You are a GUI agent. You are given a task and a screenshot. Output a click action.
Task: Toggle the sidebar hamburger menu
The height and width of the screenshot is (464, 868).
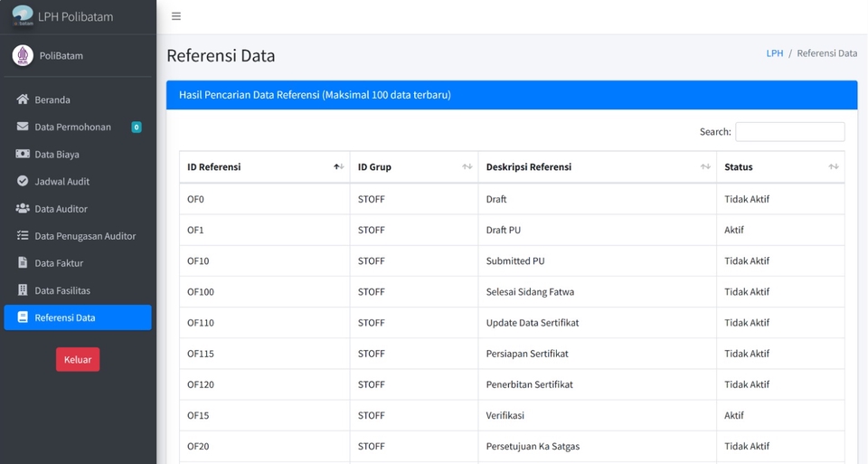click(176, 16)
